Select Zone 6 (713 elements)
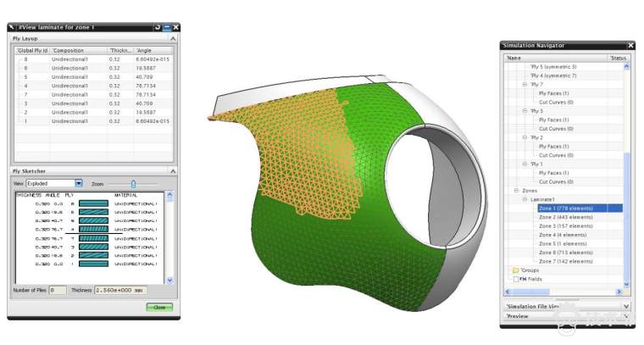The height and width of the screenshot is (345, 644). (x=565, y=253)
